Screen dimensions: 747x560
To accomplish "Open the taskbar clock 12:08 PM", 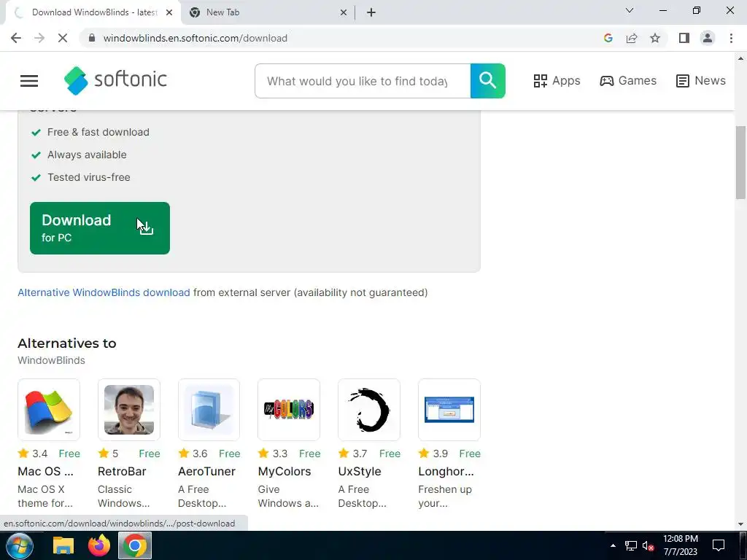I will pos(681,545).
